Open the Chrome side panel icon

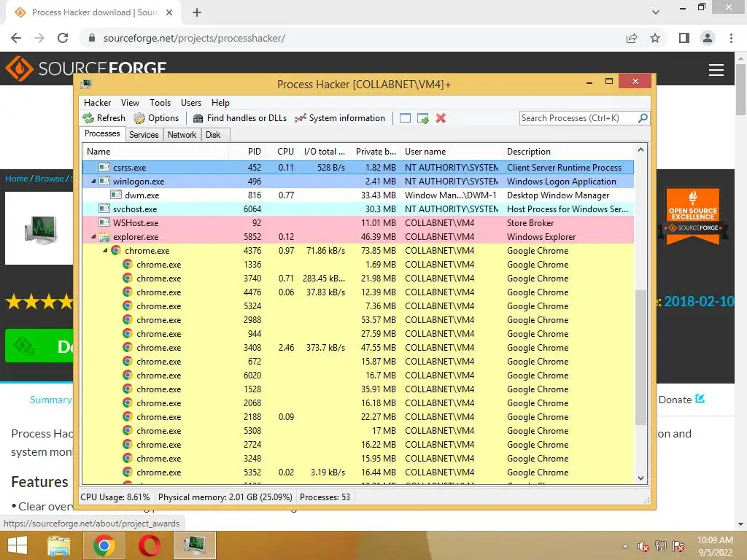pyautogui.click(x=684, y=38)
